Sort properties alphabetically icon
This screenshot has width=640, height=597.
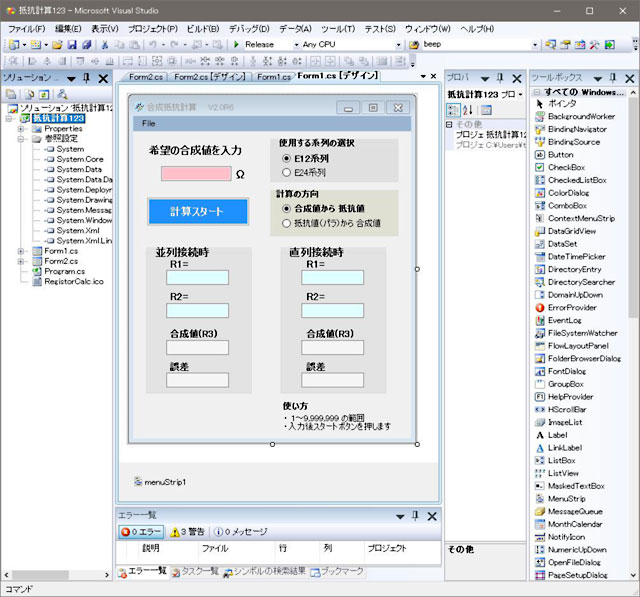coord(468,110)
